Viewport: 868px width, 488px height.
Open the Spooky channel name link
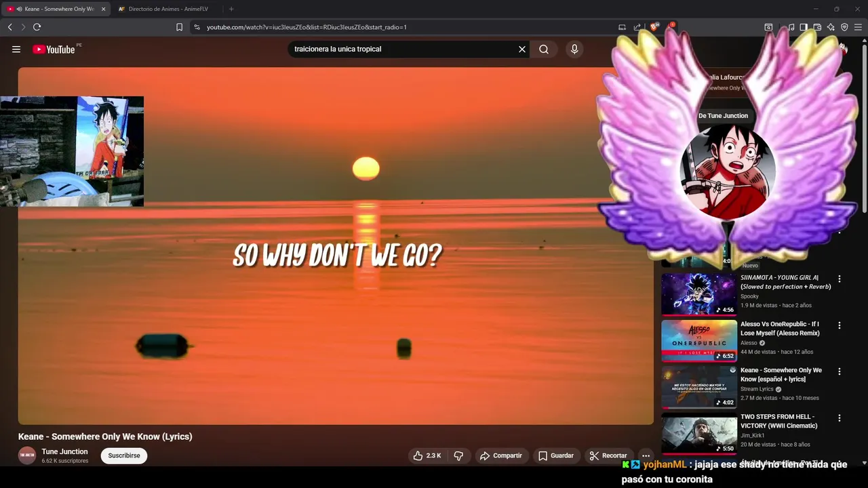749,296
